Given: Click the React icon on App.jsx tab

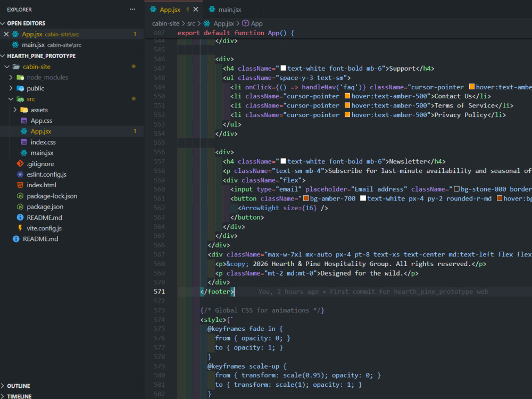Looking at the screenshot, I should (153, 10).
